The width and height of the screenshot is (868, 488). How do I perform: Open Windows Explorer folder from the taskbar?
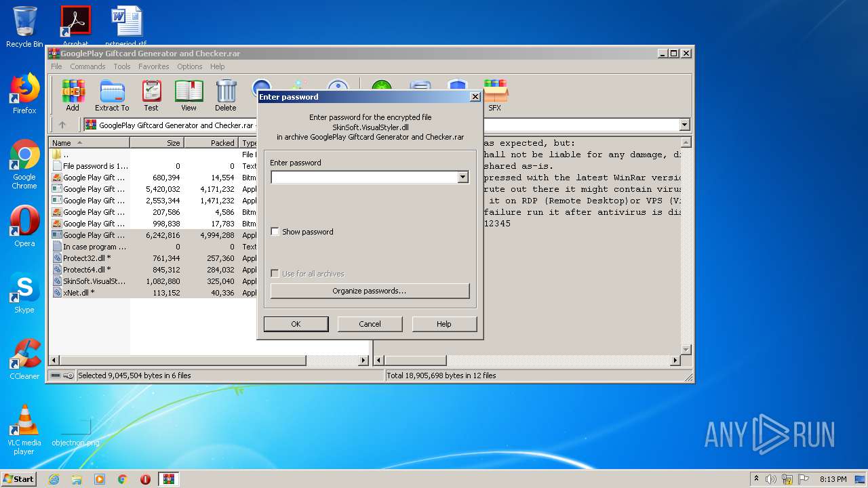(77, 479)
